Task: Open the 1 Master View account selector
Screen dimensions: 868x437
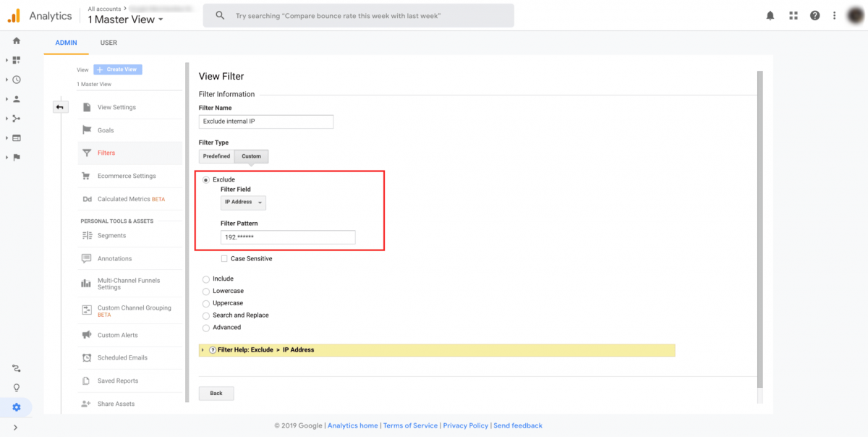Action: click(126, 20)
